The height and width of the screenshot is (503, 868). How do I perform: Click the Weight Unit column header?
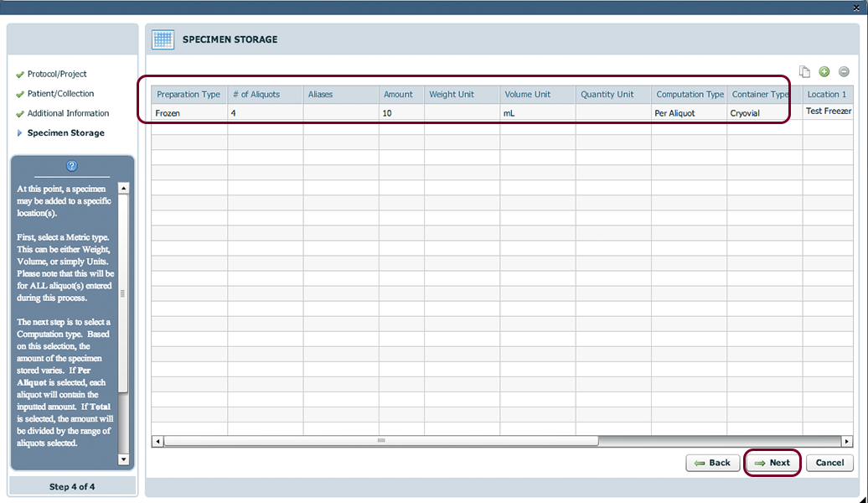[462, 94]
